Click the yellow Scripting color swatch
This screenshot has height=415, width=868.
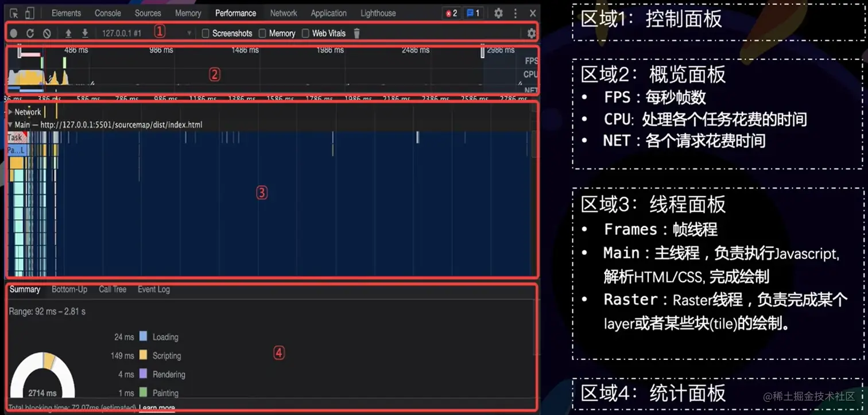144,355
